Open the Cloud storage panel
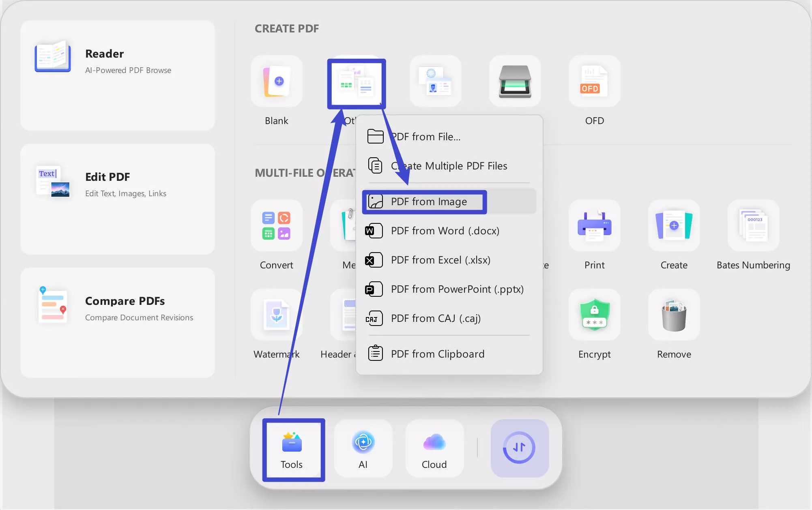 [x=434, y=448]
